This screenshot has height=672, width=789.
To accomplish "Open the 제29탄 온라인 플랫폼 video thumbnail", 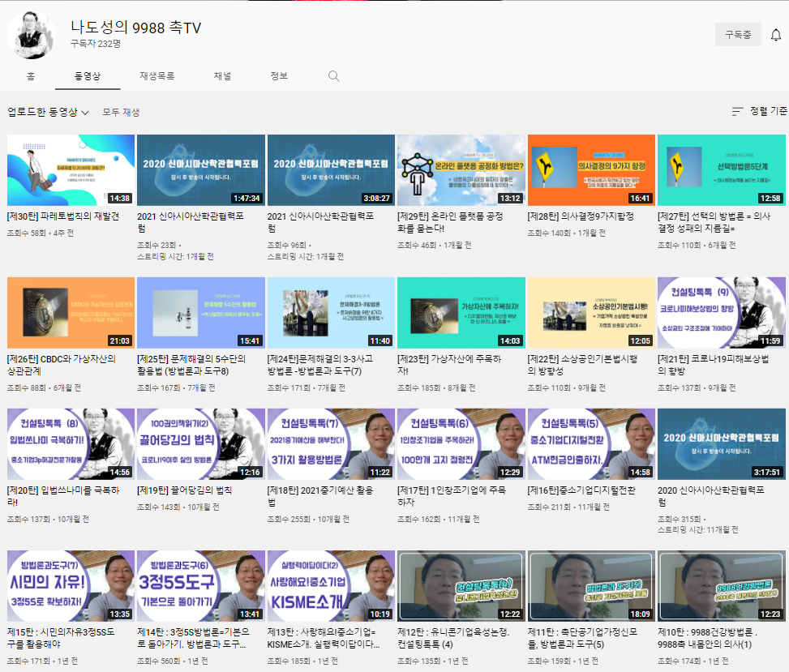I will pos(461,170).
